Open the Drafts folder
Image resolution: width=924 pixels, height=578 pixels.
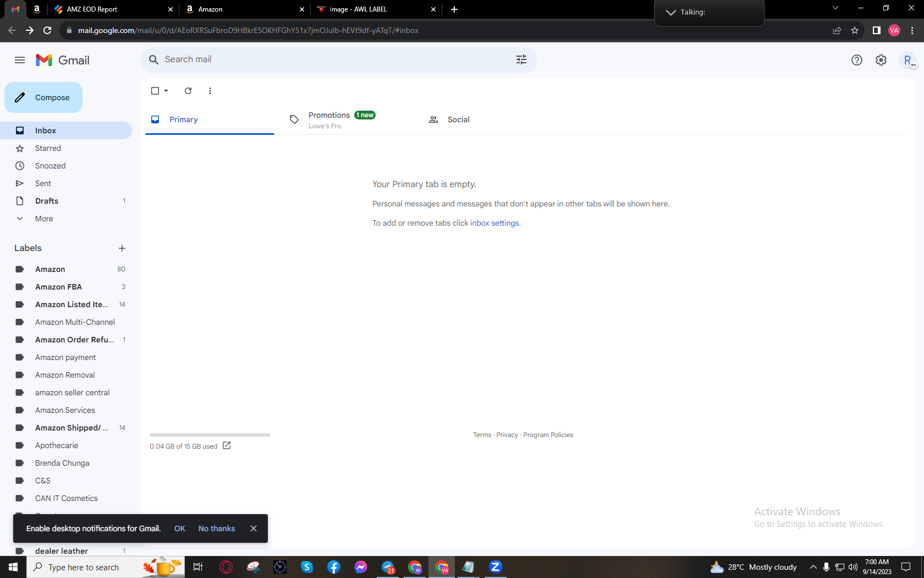66,201
